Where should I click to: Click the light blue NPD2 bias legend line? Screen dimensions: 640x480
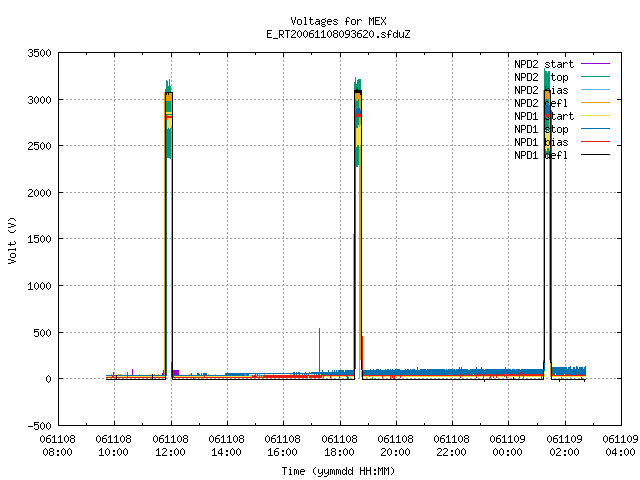click(595, 90)
